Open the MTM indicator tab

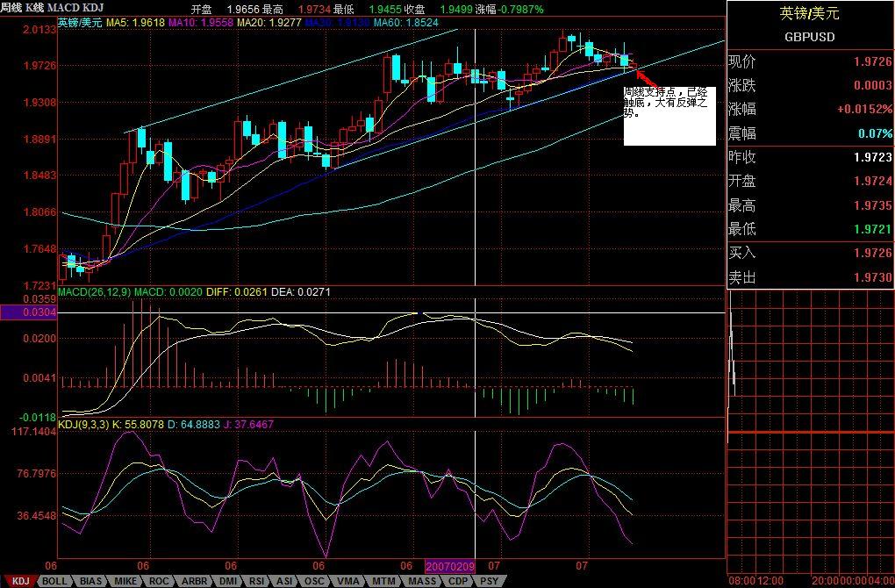383,581
